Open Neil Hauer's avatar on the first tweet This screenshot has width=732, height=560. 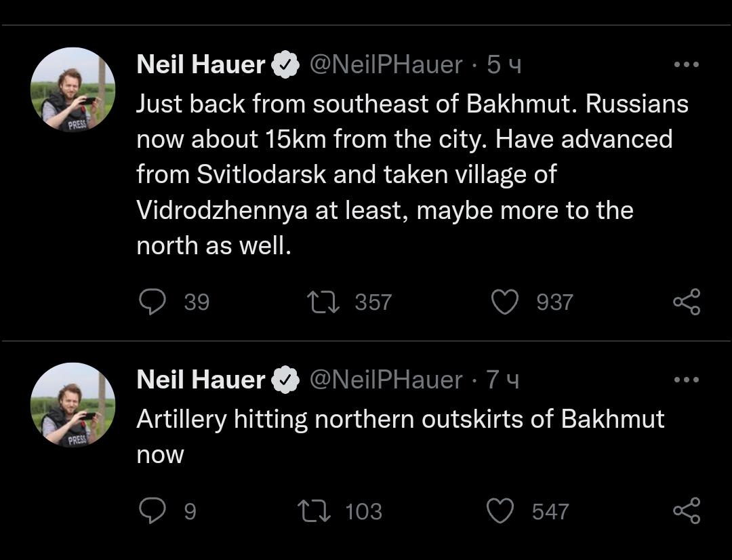(x=73, y=89)
